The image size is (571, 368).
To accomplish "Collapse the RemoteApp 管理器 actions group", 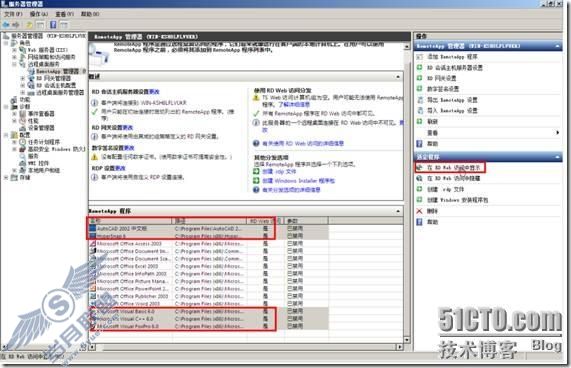I will (558, 46).
